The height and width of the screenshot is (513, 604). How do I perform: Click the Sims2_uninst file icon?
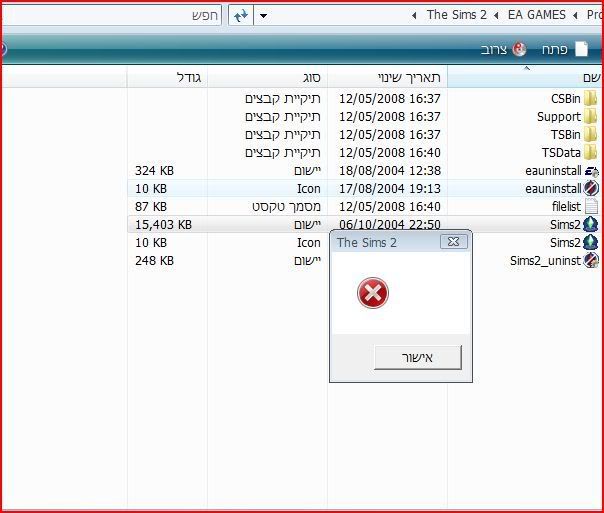tap(591, 261)
